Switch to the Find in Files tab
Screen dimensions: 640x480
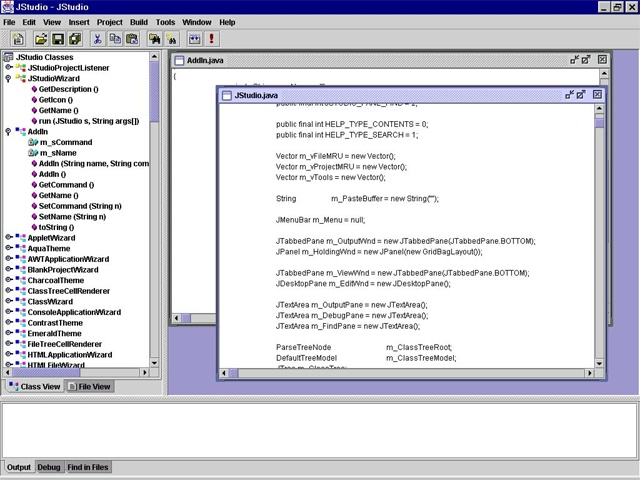[x=88, y=467]
